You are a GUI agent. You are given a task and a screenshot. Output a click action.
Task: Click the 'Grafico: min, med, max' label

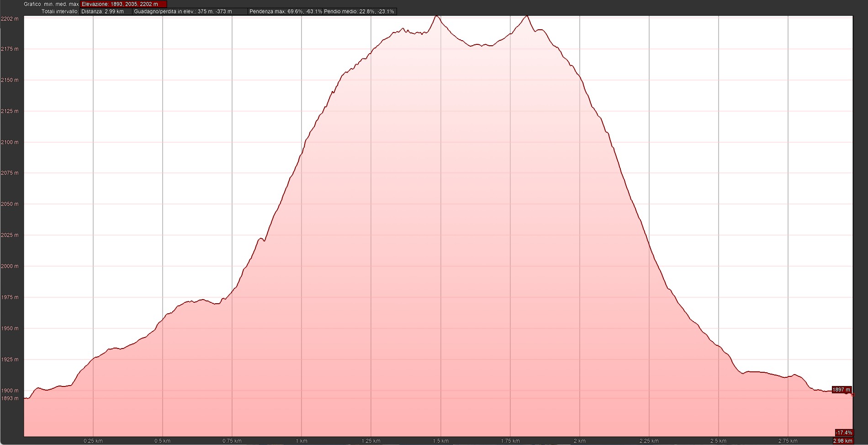click(x=51, y=4)
